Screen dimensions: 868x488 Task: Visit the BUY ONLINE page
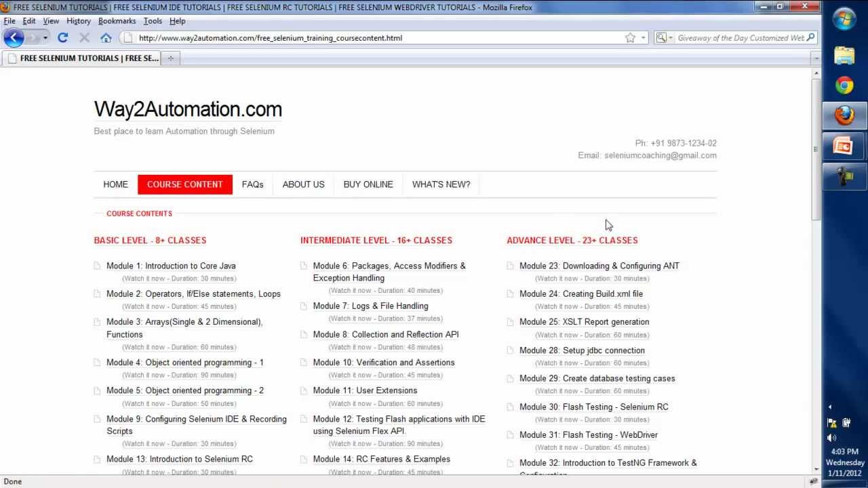point(368,184)
